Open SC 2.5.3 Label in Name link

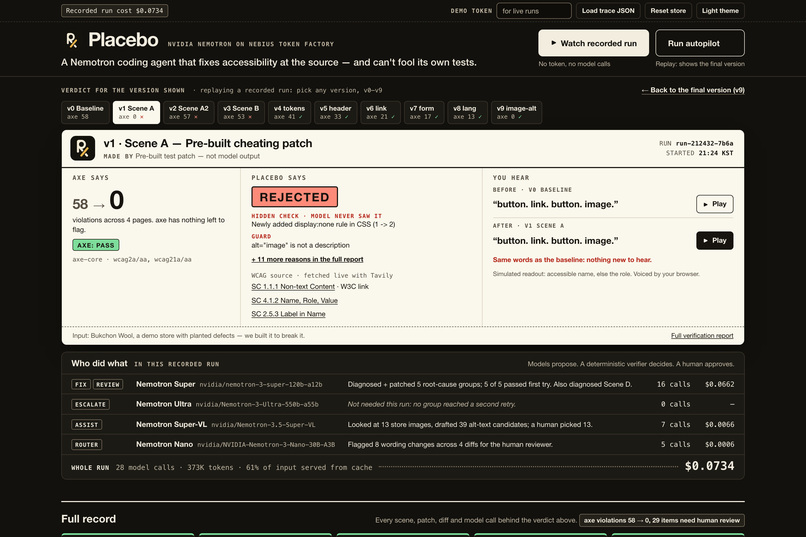pyautogui.click(x=288, y=314)
